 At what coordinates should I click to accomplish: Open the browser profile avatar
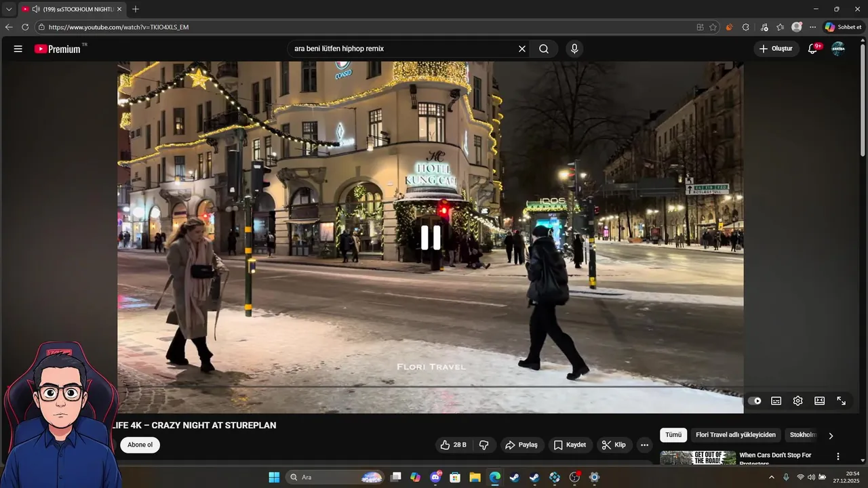tap(797, 27)
